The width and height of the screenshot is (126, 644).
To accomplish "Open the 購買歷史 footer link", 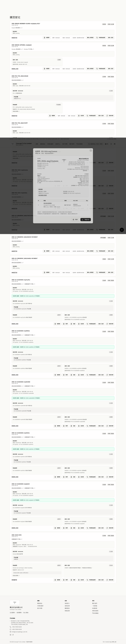I will 67,608.
